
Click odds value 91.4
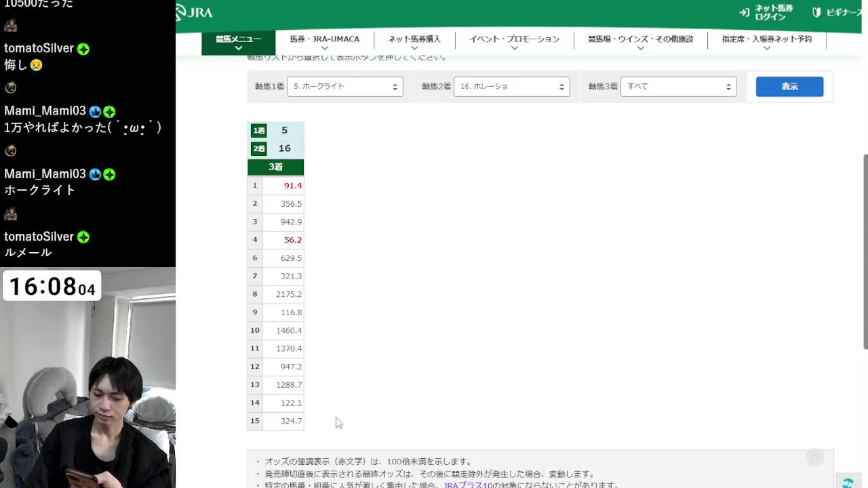293,186
